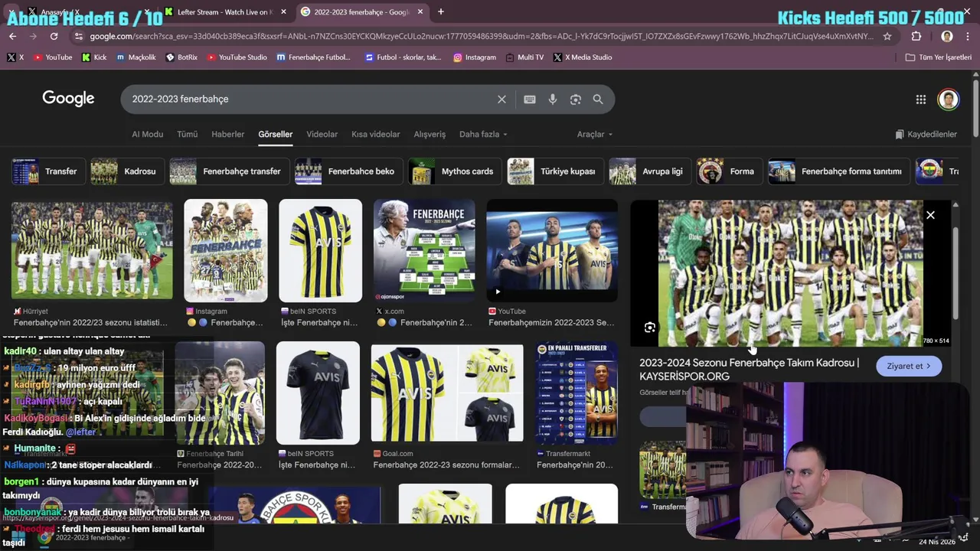This screenshot has height=551, width=980.
Task: Reload the page with the refresh icon
Action: coord(54,36)
